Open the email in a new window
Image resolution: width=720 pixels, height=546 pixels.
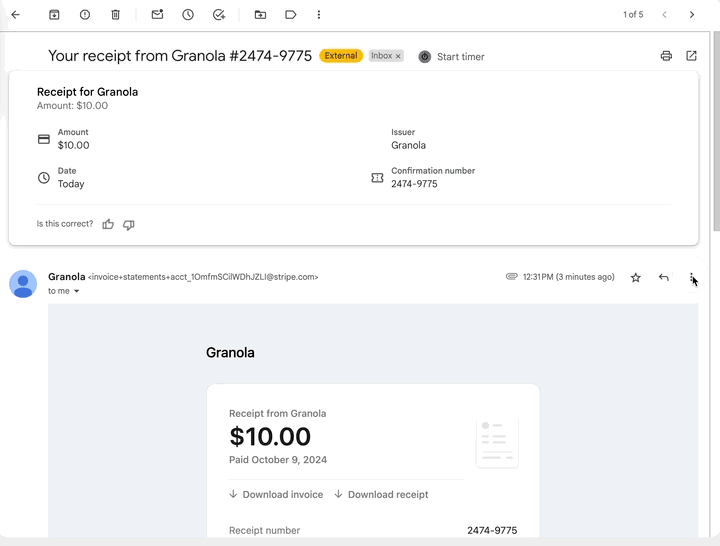692,56
